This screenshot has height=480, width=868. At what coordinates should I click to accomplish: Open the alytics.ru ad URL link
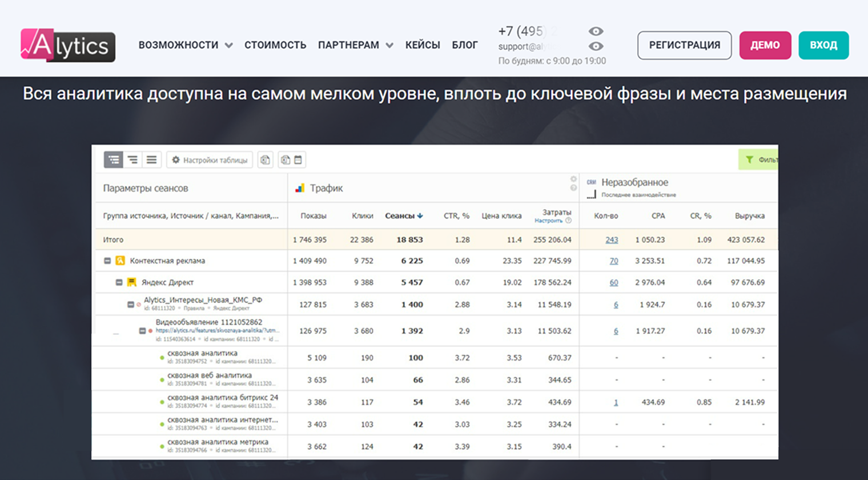(x=217, y=331)
